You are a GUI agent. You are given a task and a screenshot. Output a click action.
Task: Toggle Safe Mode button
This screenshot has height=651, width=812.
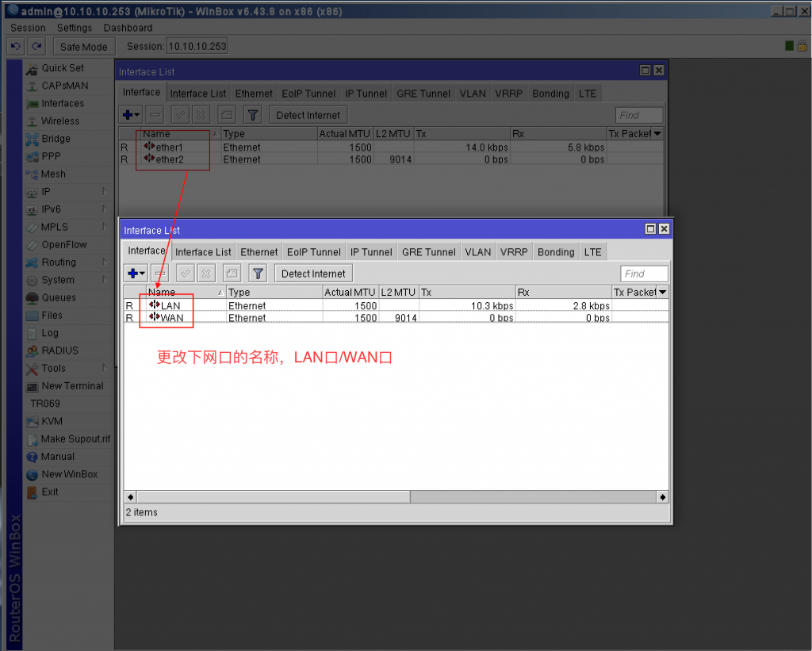(x=83, y=47)
